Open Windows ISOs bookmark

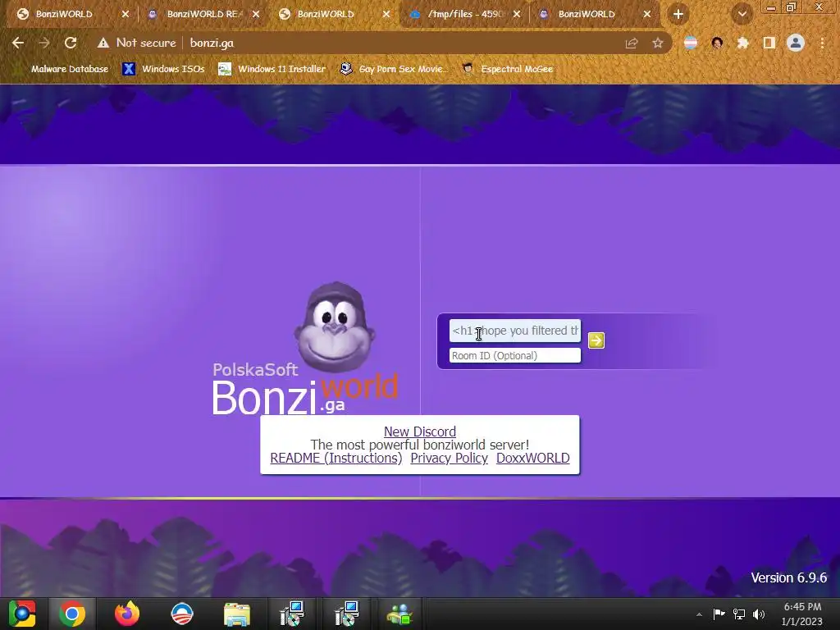163,69
